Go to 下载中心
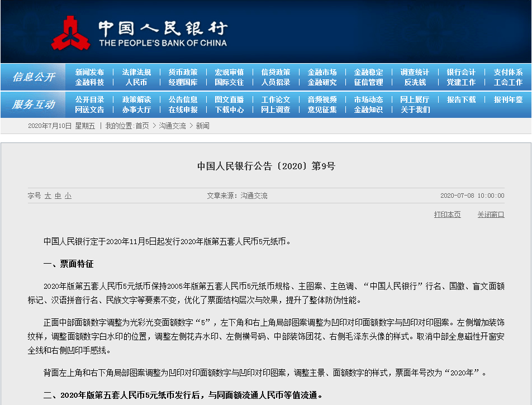Image resolution: width=532 pixels, height=405 pixels. coord(229,110)
